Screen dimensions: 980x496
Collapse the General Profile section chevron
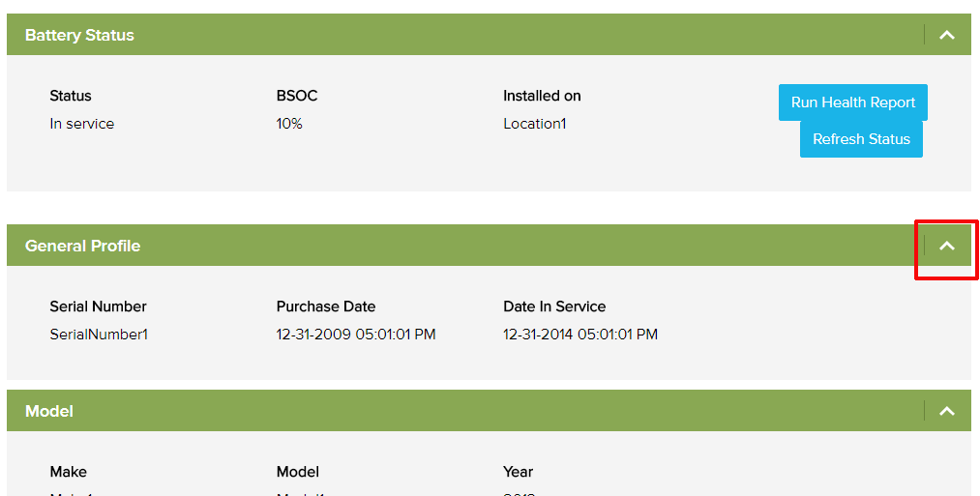tap(947, 246)
